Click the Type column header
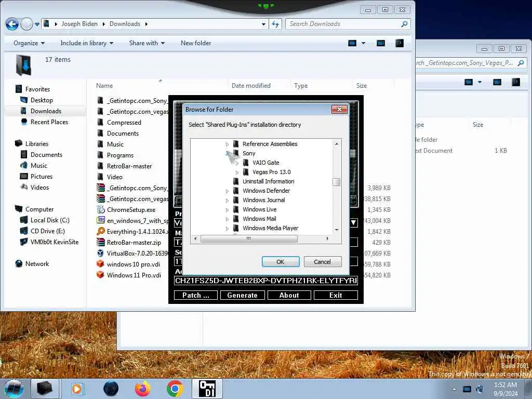Screen dimensions: 532x399 [301, 86]
